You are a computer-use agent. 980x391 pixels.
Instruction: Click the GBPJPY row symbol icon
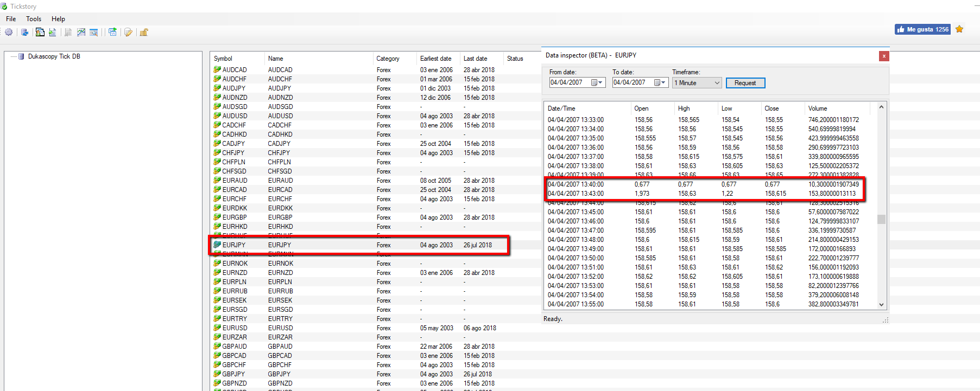pos(217,374)
